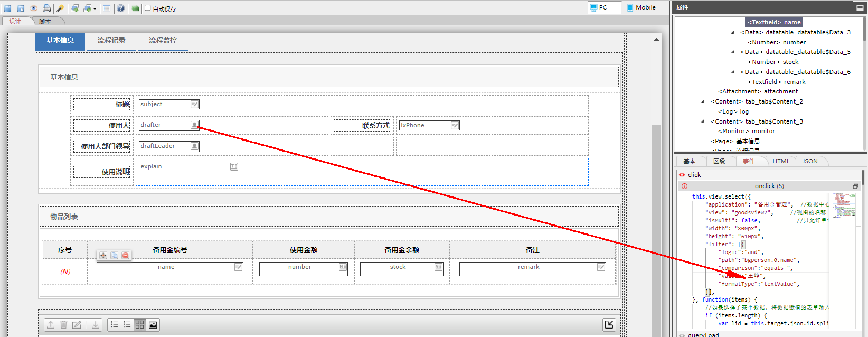Click the magic wand icon
868x337 pixels.
pyautogui.click(x=60, y=8)
